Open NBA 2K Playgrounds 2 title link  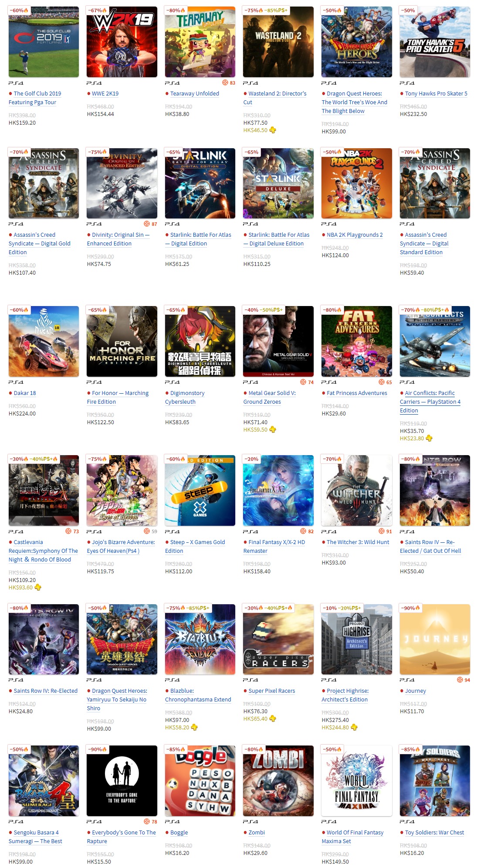pyautogui.click(x=355, y=235)
